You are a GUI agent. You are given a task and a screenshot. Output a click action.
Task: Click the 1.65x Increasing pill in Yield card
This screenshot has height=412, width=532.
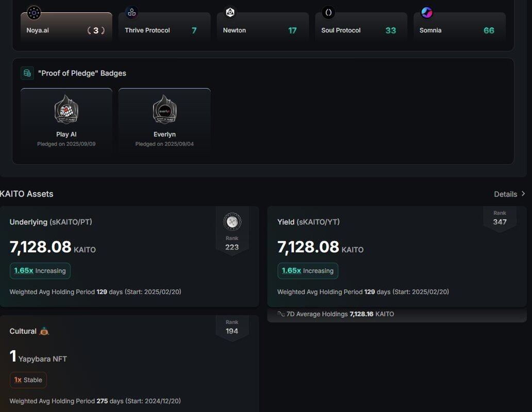pos(308,271)
